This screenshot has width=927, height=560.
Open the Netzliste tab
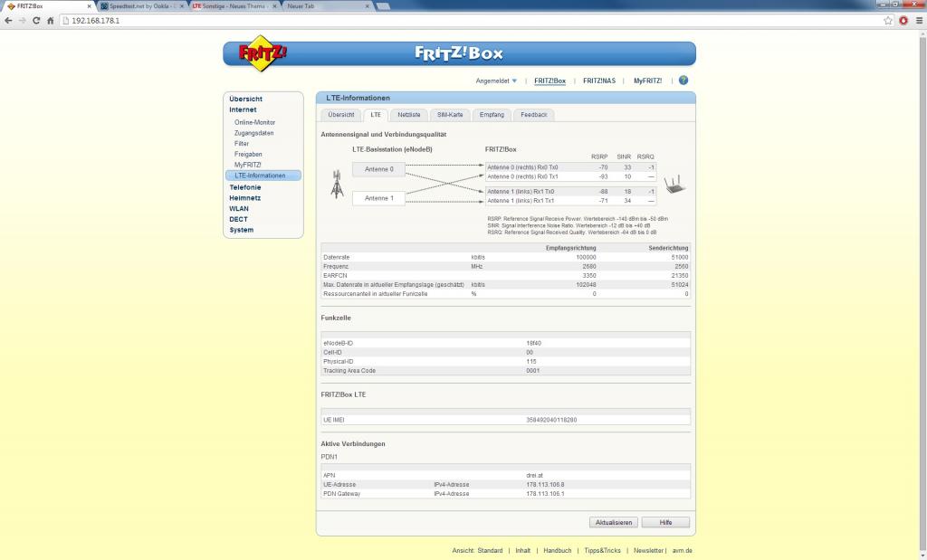(409, 115)
